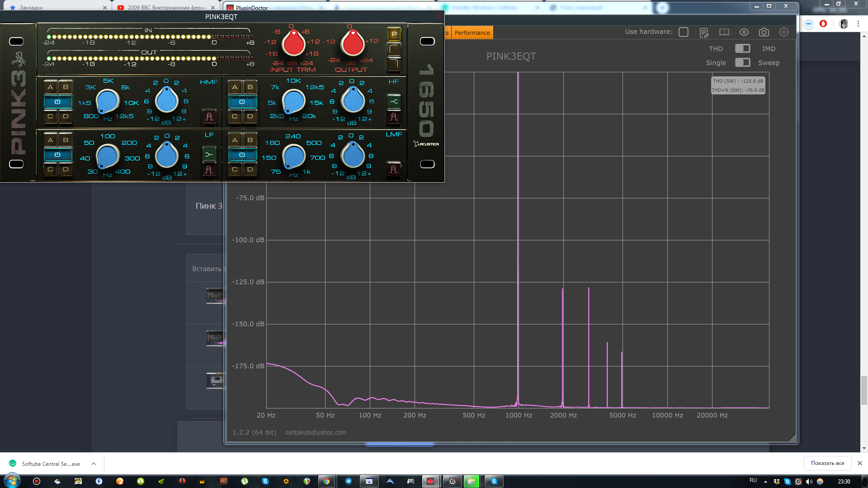Select preset B in the LF band
This screenshot has width=868, height=488.
[66, 140]
